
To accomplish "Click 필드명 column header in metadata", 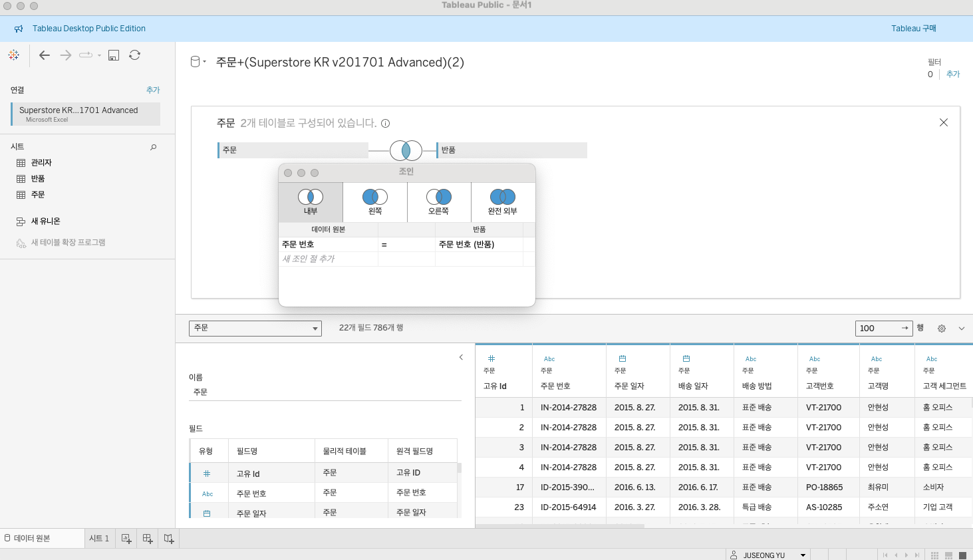I will (x=271, y=452).
